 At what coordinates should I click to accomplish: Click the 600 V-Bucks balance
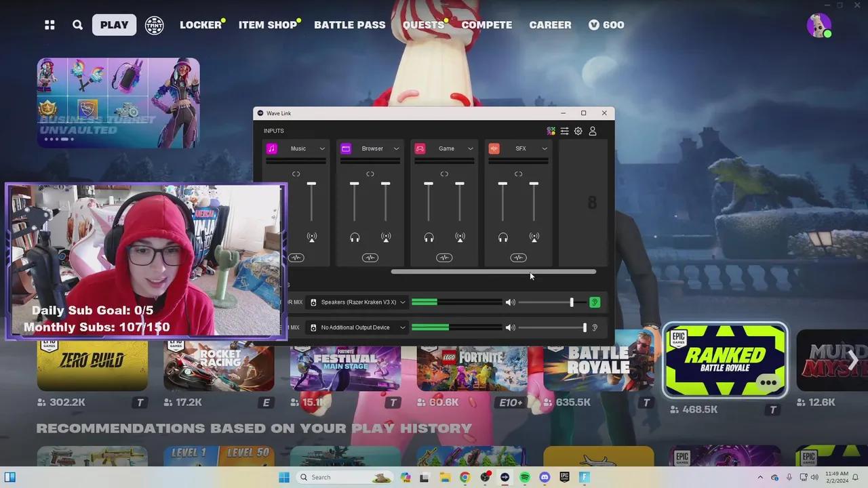[606, 25]
